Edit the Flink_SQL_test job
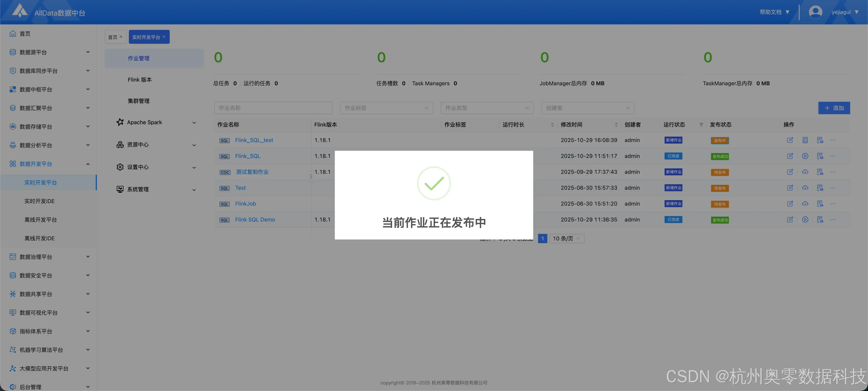 click(790, 140)
